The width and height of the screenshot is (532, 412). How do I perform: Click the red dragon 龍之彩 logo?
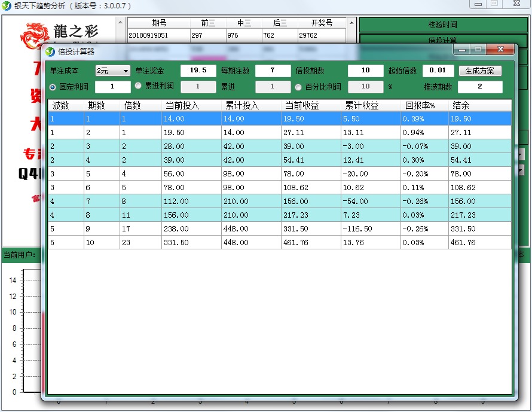click(x=35, y=35)
